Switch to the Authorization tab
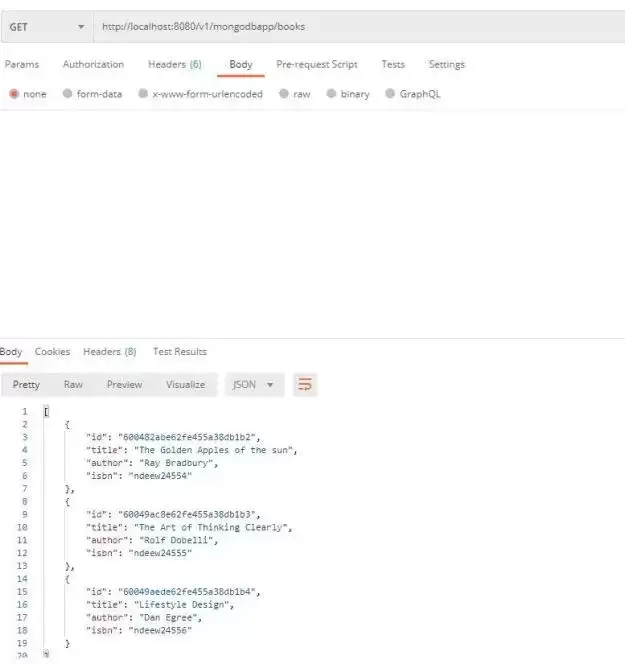Viewport: 625px width, 664px height. click(x=93, y=64)
